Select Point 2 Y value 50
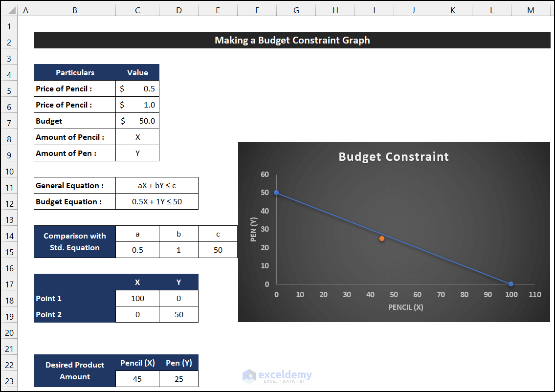The width and height of the screenshot is (555, 392). click(x=179, y=314)
